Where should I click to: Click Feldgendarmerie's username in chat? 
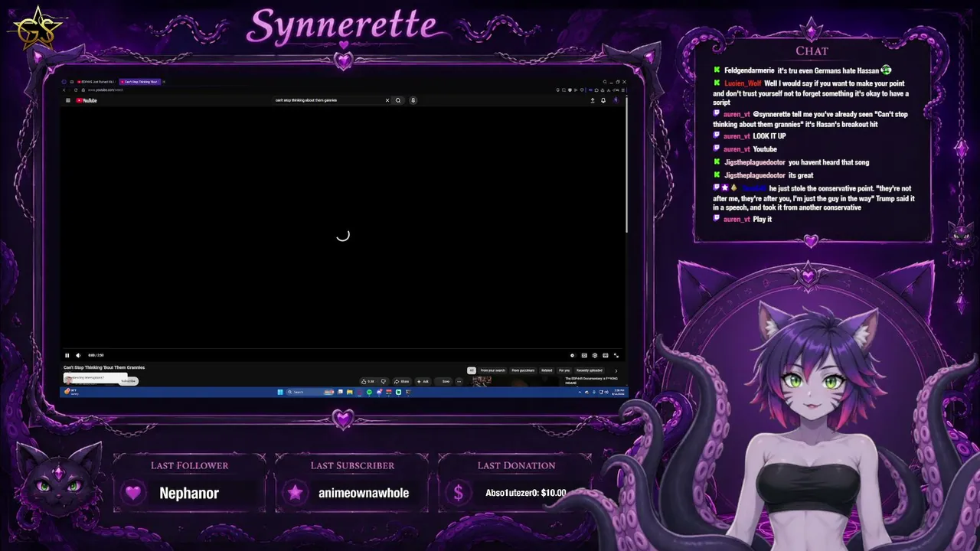tap(750, 70)
